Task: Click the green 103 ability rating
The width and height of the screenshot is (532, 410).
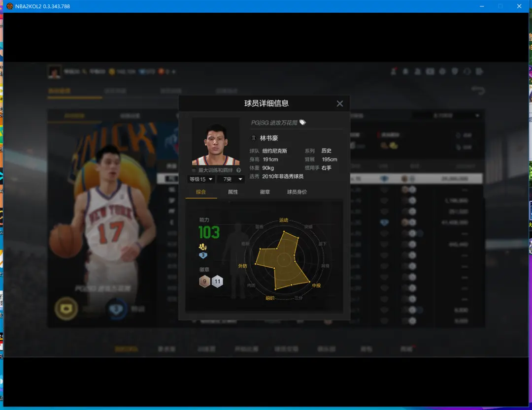Action: pyautogui.click(x=209, y=233)
